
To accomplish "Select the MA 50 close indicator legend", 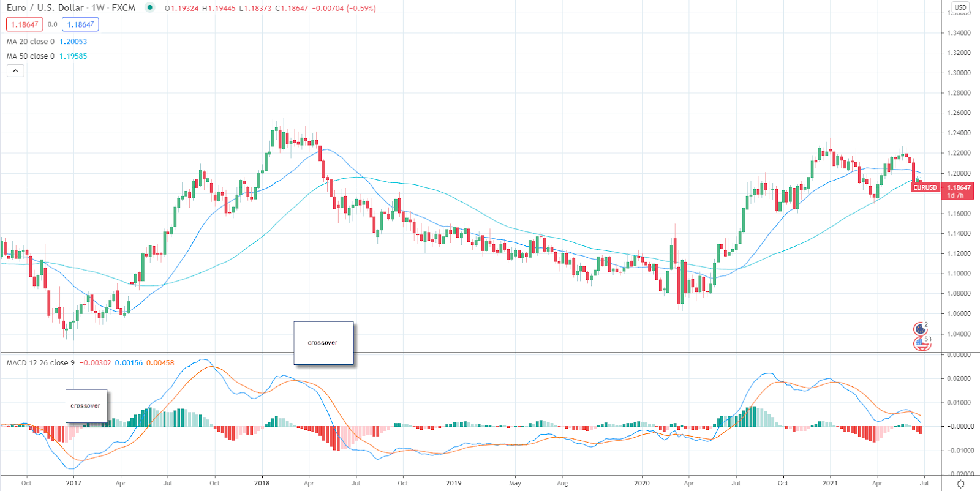I will (30, 56).
